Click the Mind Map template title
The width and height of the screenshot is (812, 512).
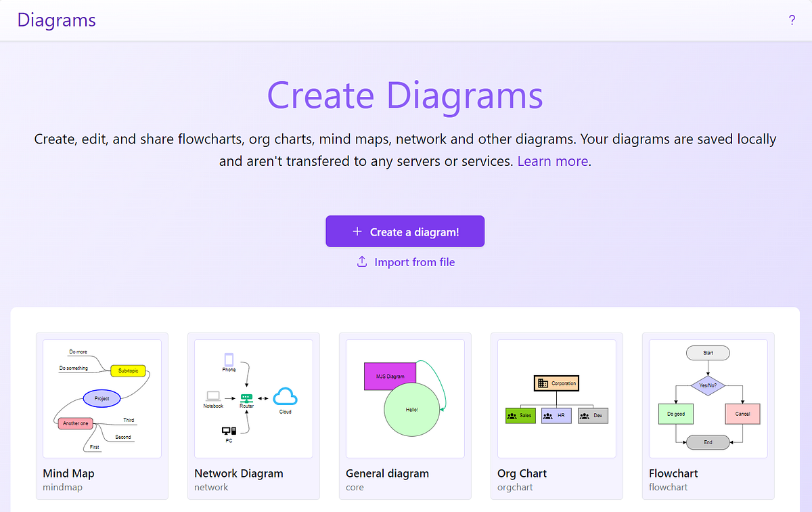68,473
